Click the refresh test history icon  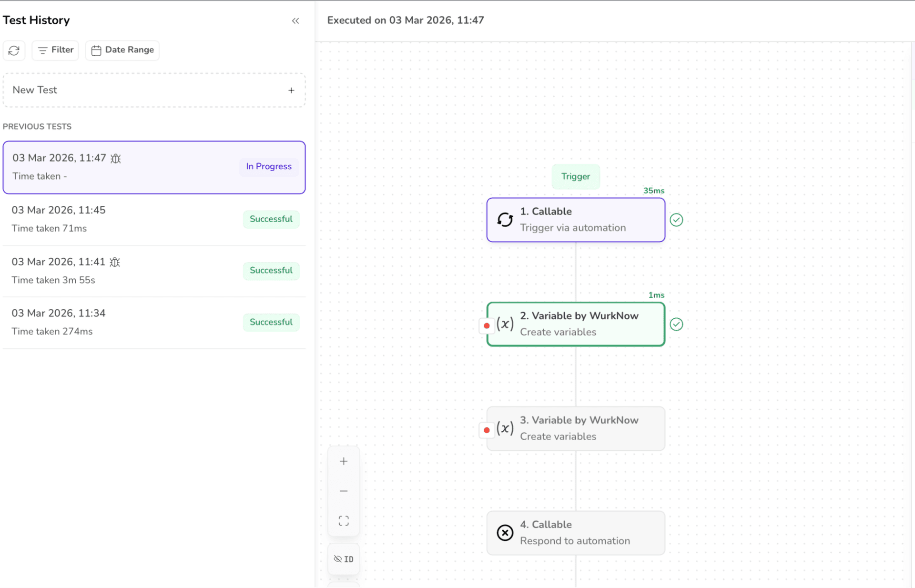[x=14, y=50]
